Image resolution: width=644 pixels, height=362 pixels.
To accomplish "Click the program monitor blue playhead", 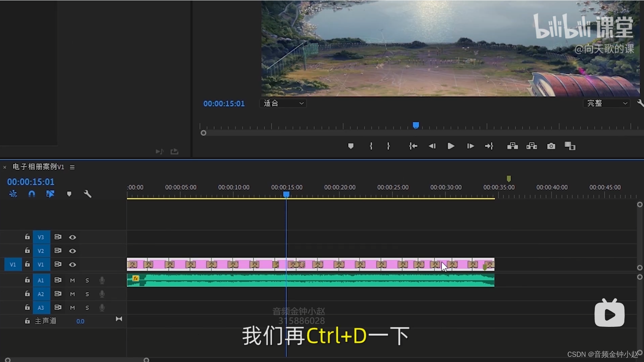I will click(416, 125).
